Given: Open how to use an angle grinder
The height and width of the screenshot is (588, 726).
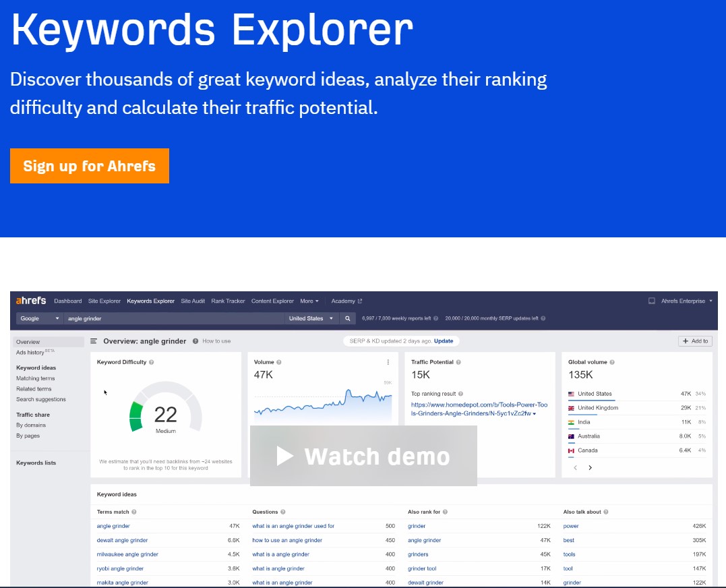Looking at the screenshot, I should [287, 540].
